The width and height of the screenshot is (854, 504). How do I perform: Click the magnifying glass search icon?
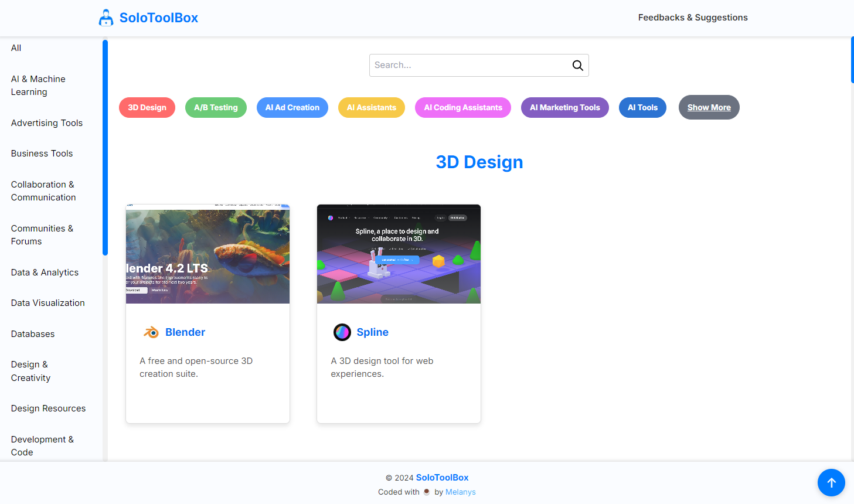click(x=577, y=66)
